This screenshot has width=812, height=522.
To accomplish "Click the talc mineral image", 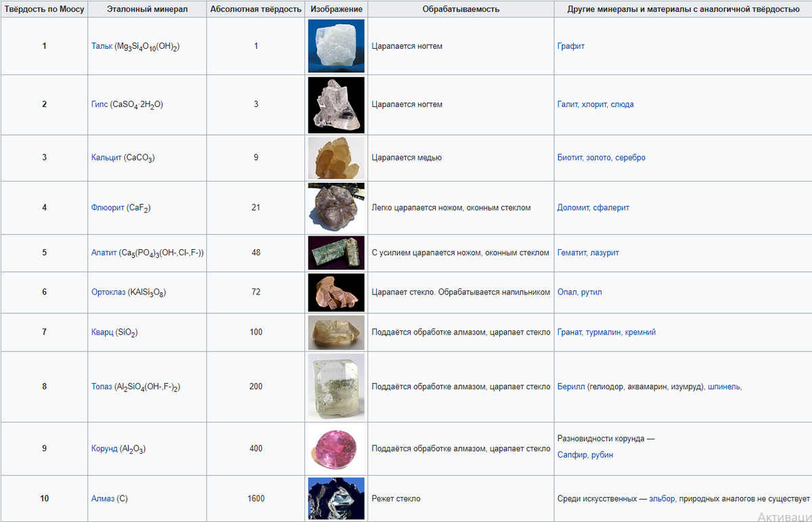I will (336, 46).
